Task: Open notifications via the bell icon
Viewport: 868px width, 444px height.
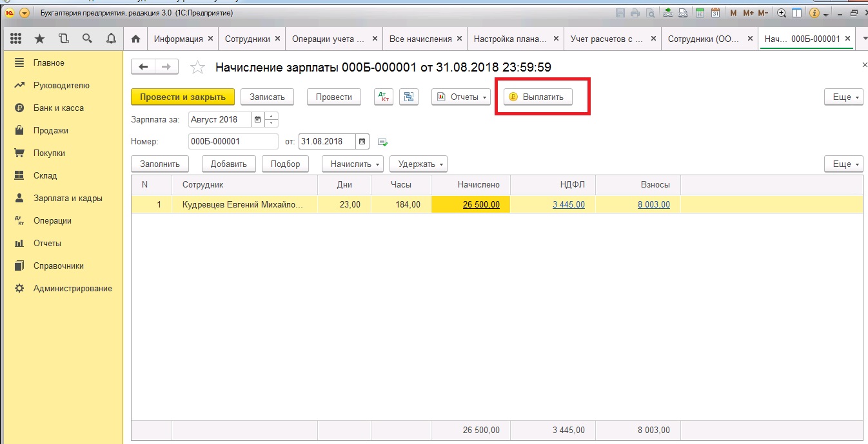Action: pos(111,39)
